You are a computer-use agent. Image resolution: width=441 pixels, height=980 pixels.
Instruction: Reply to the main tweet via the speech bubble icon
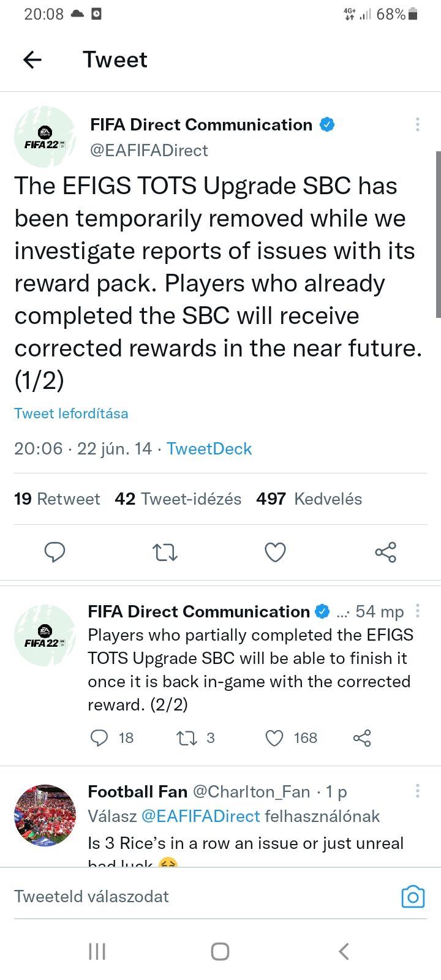point(55,552)
